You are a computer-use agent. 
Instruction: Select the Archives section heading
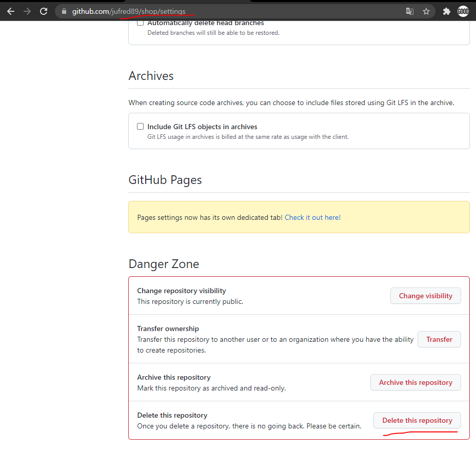pos(151,76)
